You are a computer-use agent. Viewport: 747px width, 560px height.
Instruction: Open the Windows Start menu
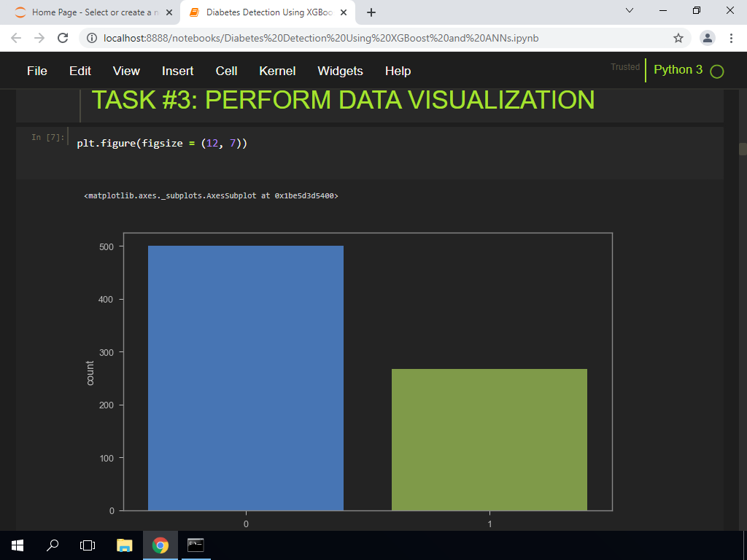click(x=18, y=545)
